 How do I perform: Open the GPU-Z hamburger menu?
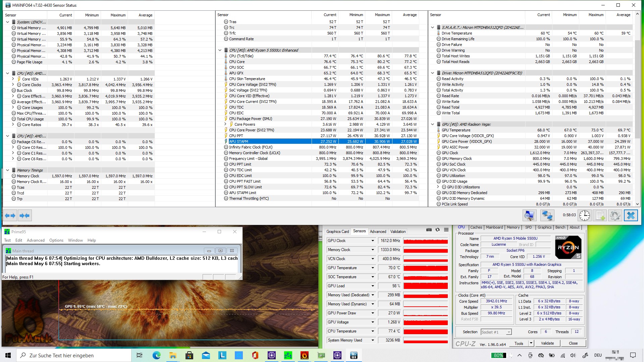(446, 230)
